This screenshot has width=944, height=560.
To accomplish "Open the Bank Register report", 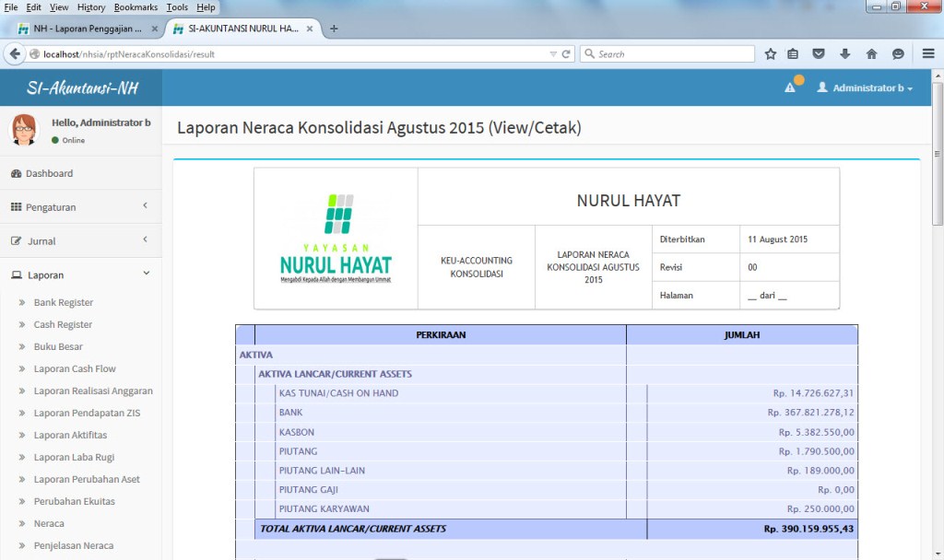I will 64,302.
